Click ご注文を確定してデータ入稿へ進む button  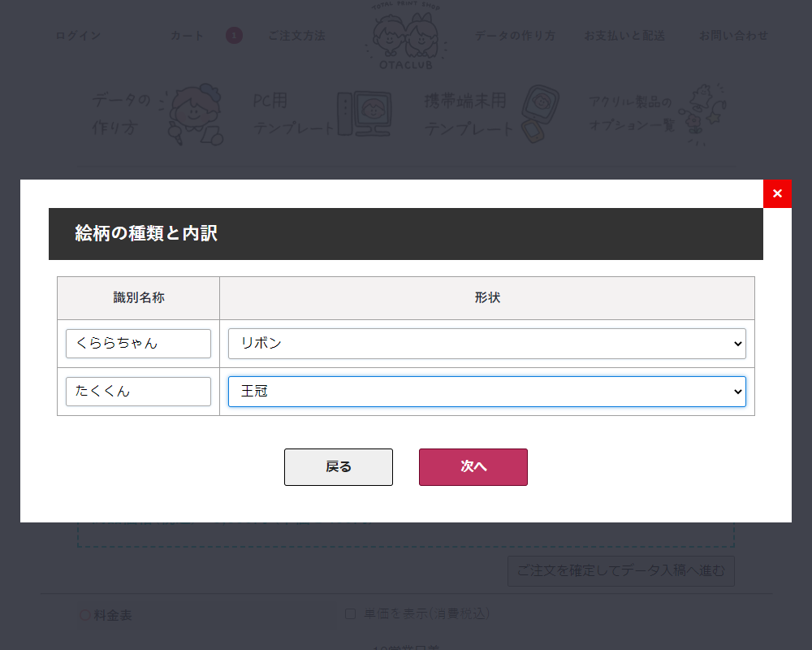click(x=620, y=571)
